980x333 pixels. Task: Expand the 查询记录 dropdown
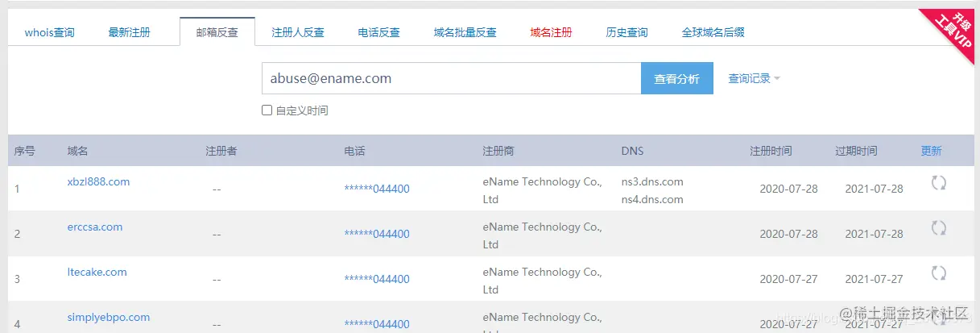click(x=754, y=78)
